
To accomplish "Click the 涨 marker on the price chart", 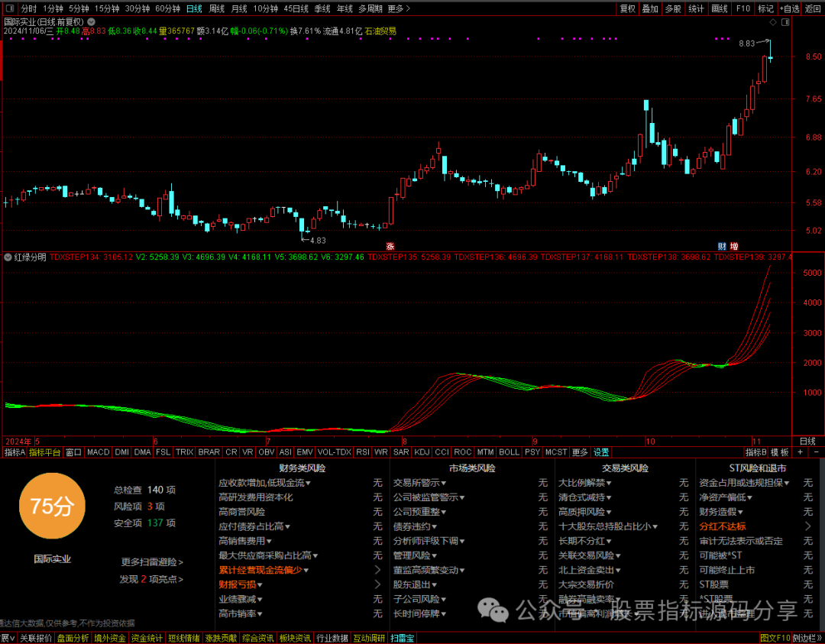I will (390, 246).
